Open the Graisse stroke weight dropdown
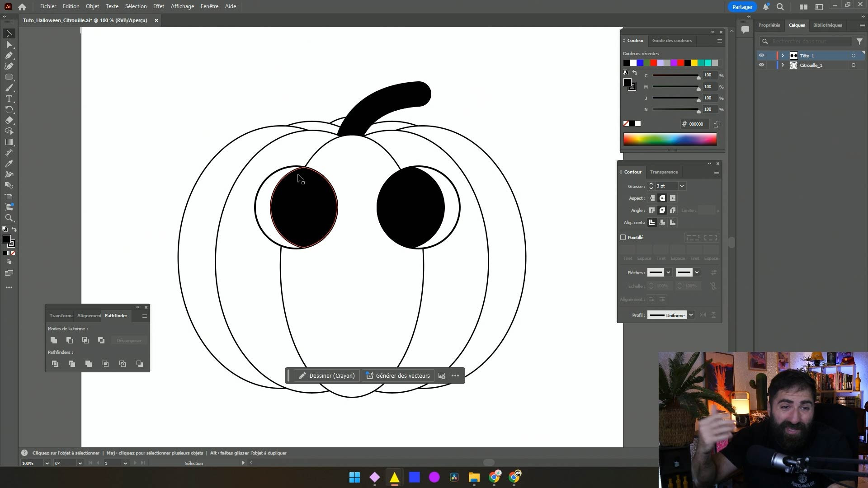 tap(682, 186)
